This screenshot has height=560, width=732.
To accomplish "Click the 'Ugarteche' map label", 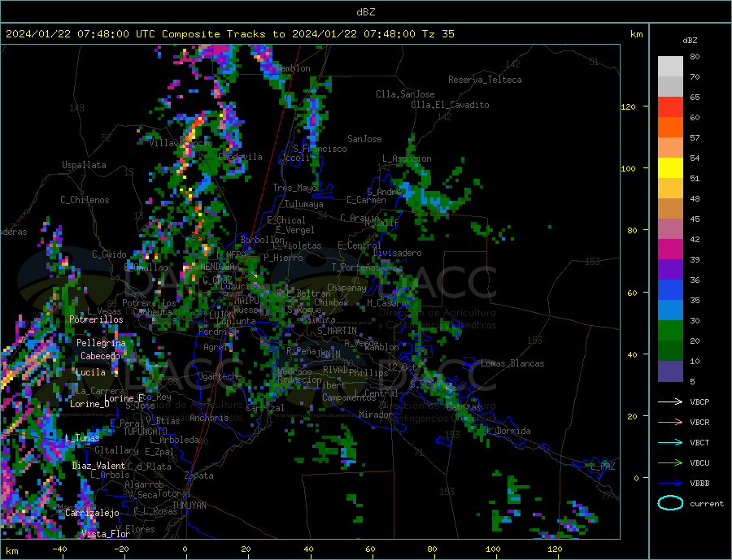I will point(220,376).
